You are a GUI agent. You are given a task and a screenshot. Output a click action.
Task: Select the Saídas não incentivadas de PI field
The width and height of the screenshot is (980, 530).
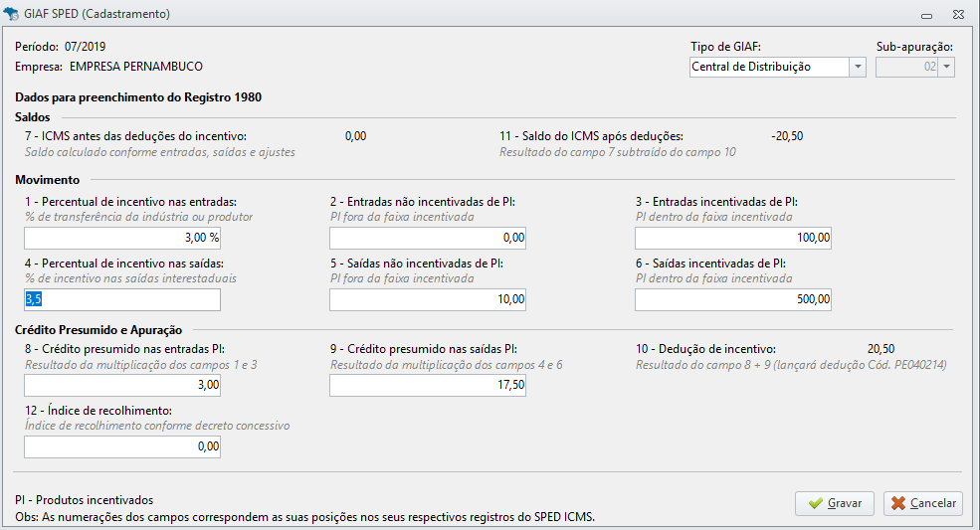coord(428,299)
